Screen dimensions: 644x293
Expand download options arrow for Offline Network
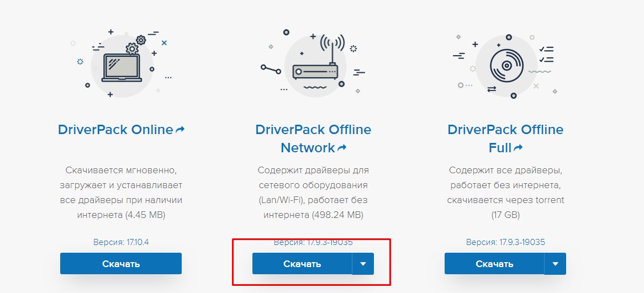click(x=363, y=263)
